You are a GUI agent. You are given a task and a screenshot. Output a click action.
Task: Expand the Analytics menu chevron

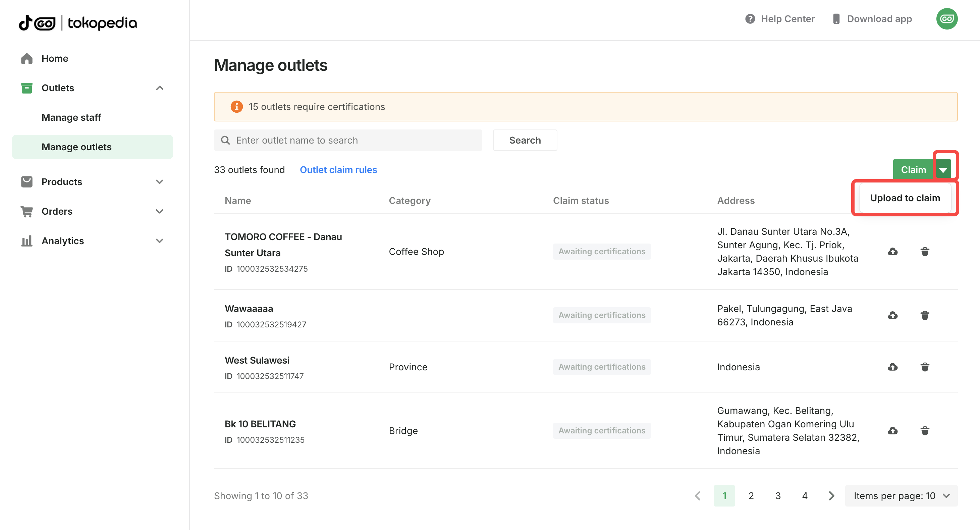tap(159, 241)
